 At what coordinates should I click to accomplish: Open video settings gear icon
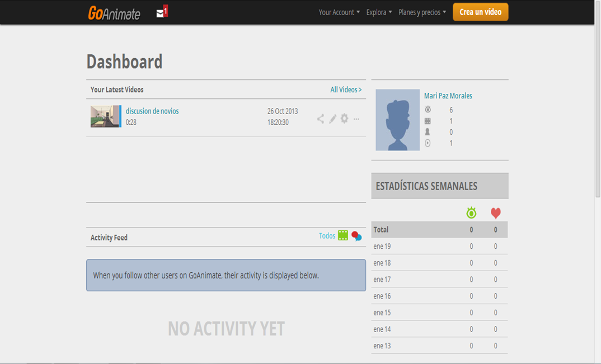coord(344,119)
